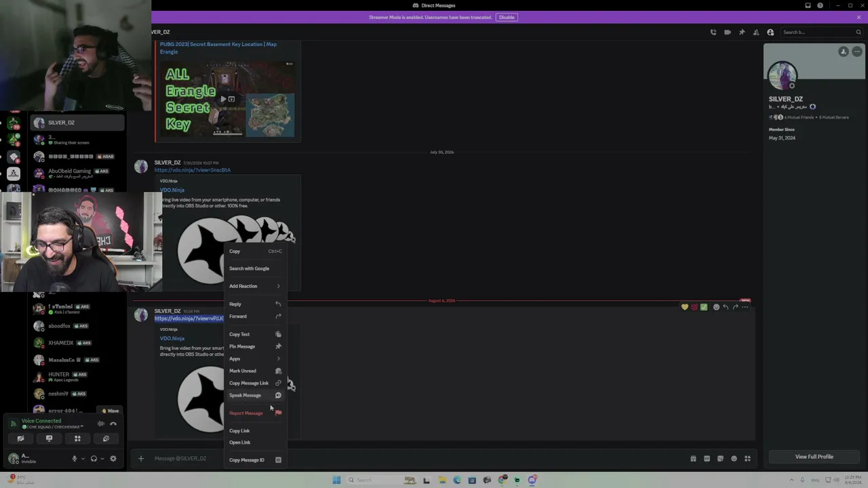Screen dimensions: 868x488
Task: Choose Mark Unread
Action: [255, 371]
